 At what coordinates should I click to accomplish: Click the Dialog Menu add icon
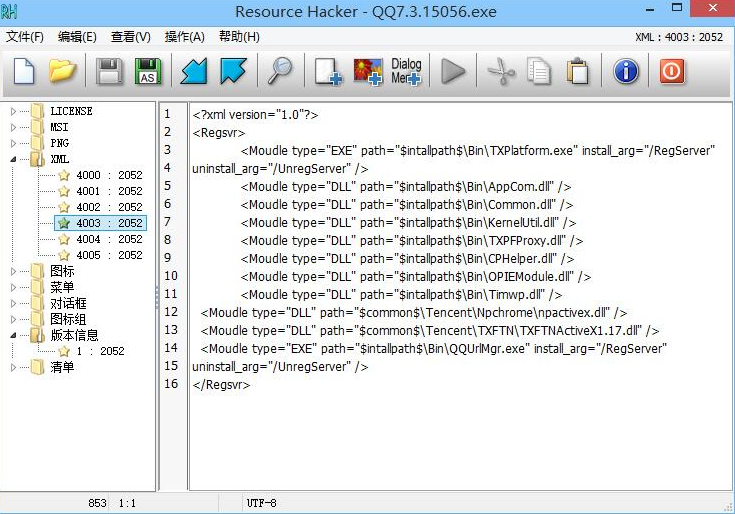406,71
